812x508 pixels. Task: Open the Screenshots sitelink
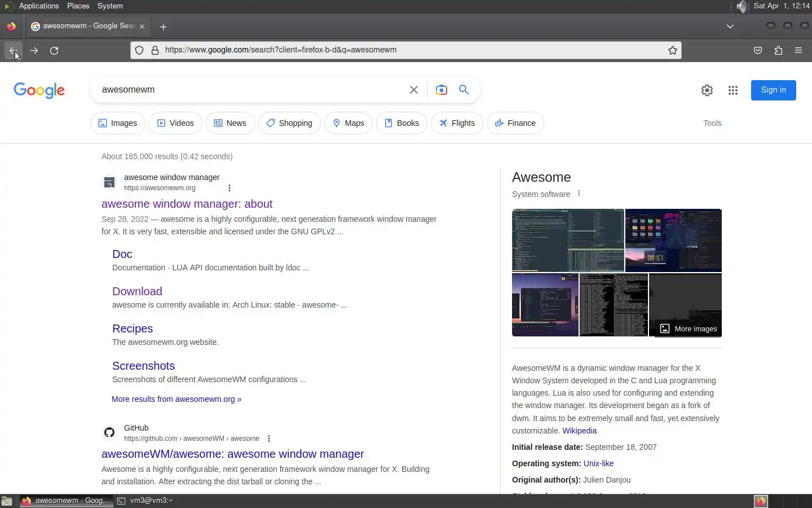coord(143,366)
